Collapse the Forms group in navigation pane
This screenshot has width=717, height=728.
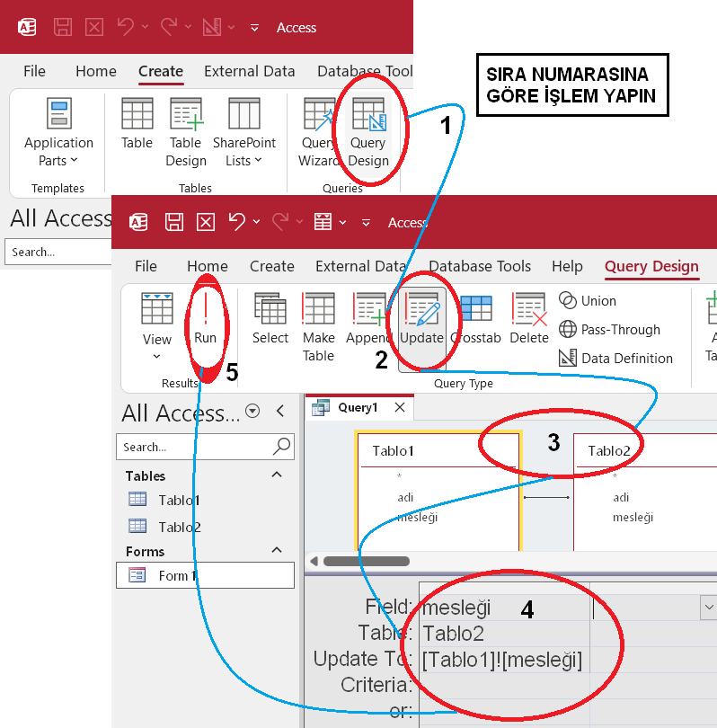[277, 551]
